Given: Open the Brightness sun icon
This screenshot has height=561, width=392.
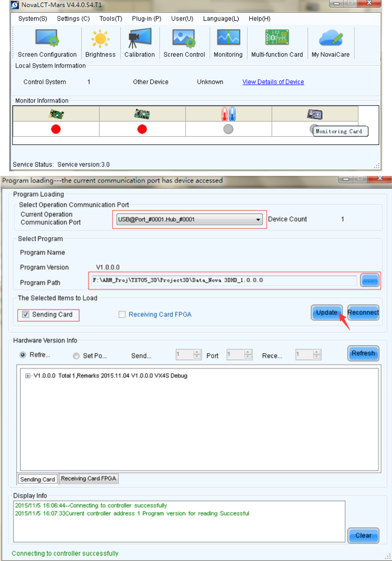Looking at the screenshot, I should [x=100, y=39].
